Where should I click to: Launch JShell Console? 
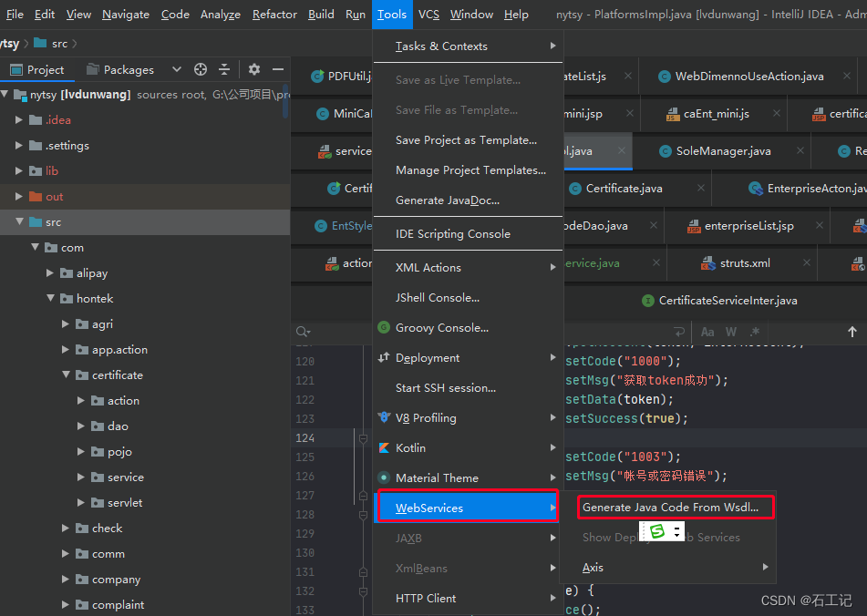tap(469, 298)
